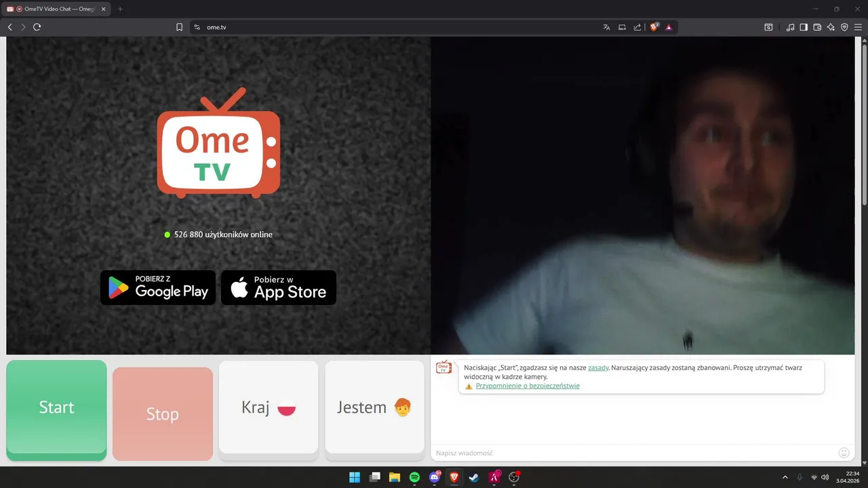
Task: Bookmark this page
Action: [x=179, y=27]
